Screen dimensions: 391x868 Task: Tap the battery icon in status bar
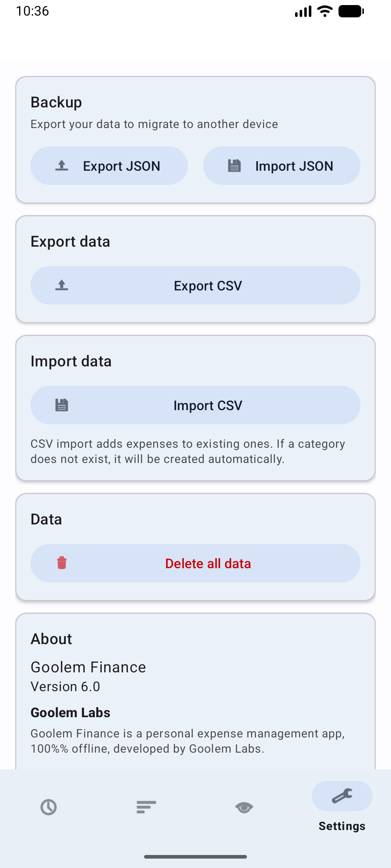[350, 11]
